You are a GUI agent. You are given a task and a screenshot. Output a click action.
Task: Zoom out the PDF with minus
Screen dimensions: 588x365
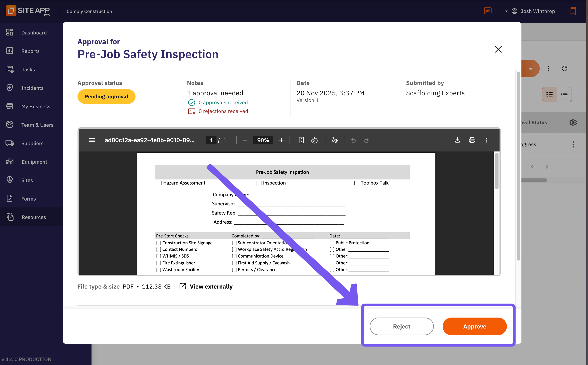tap(245, 140)
